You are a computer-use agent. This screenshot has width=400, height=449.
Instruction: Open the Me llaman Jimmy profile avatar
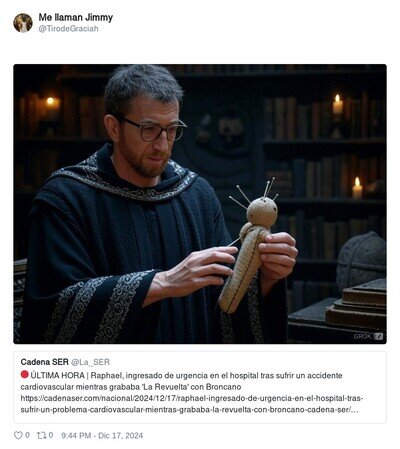tap(23, 23)
